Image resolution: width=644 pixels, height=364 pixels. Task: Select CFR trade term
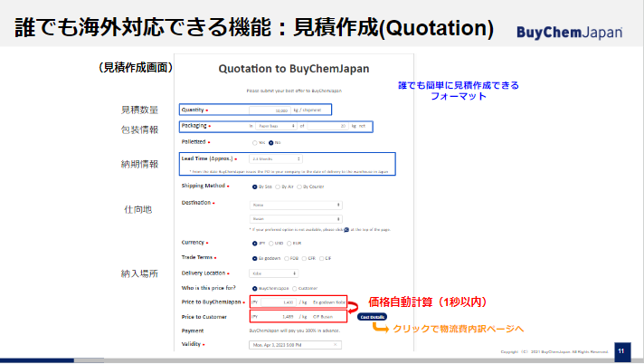pyautogui.click(x=304, y=259)
